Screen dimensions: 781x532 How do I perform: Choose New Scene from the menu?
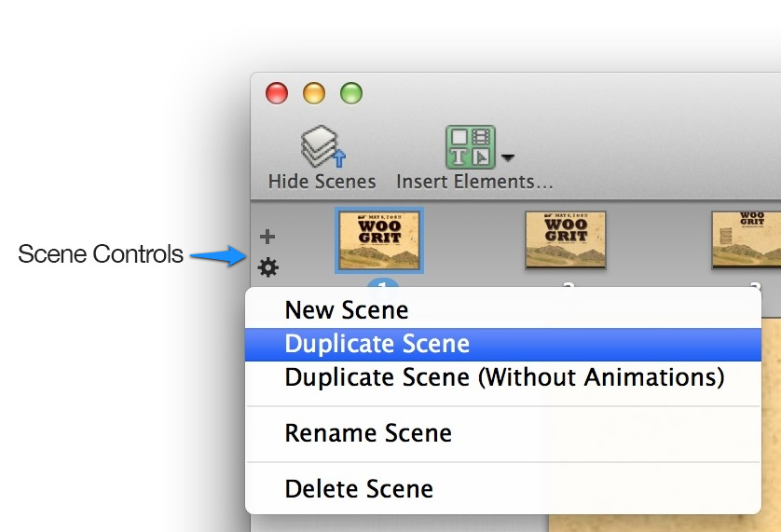point(346,310)
